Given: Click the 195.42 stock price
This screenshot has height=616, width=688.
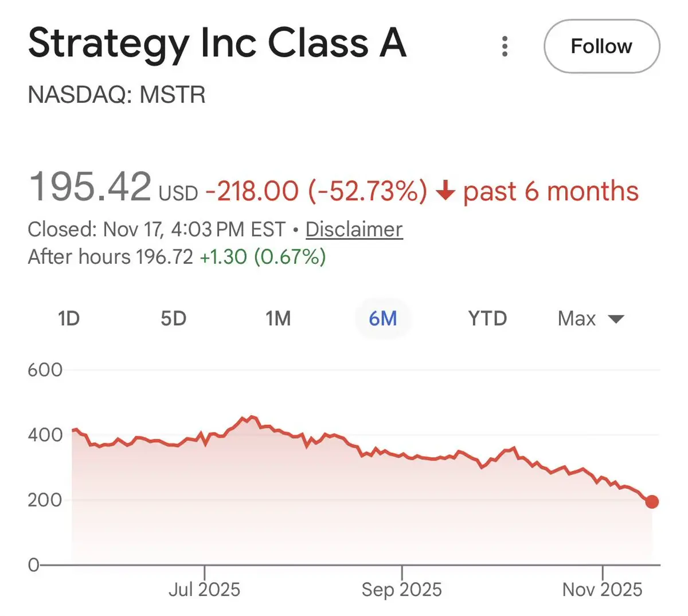Looking at the screenshot, I should click(x=90, y=187).
